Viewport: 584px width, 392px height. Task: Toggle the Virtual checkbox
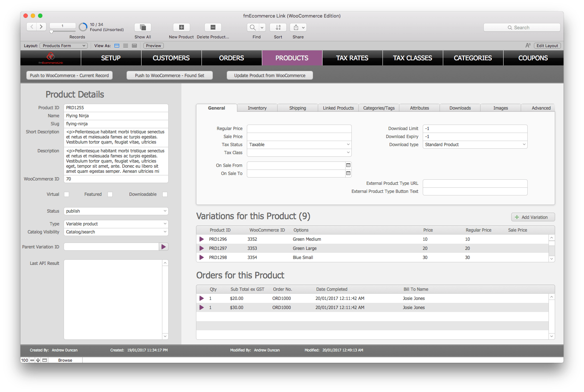pos(67,194)
